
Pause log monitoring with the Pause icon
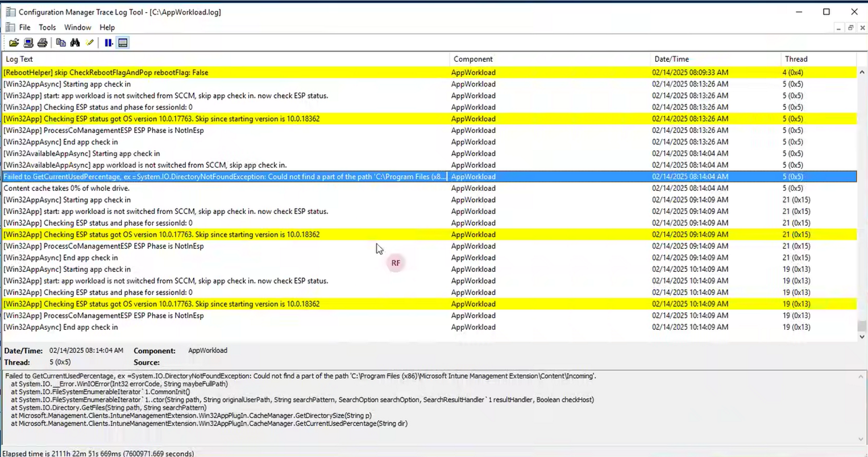point(108,43)
